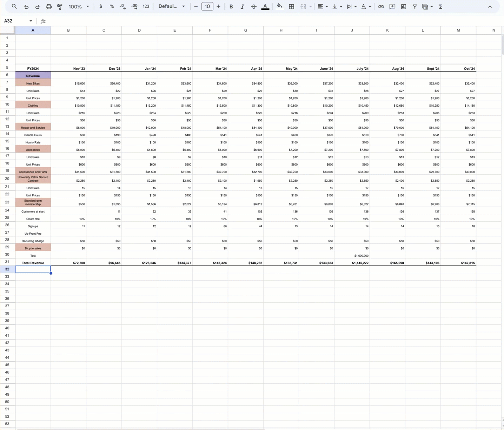Select the Repair and Service cell

33,127
